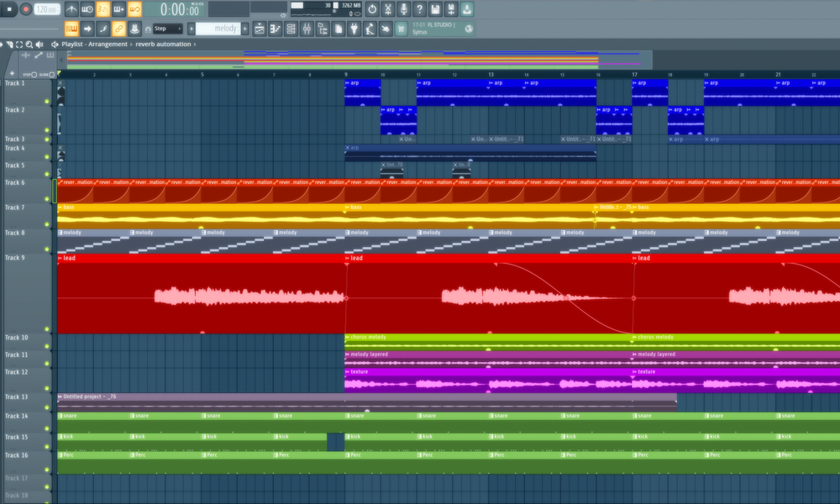Open the channel rack icon
840x504 pixels.
click(x=291, y=29)
